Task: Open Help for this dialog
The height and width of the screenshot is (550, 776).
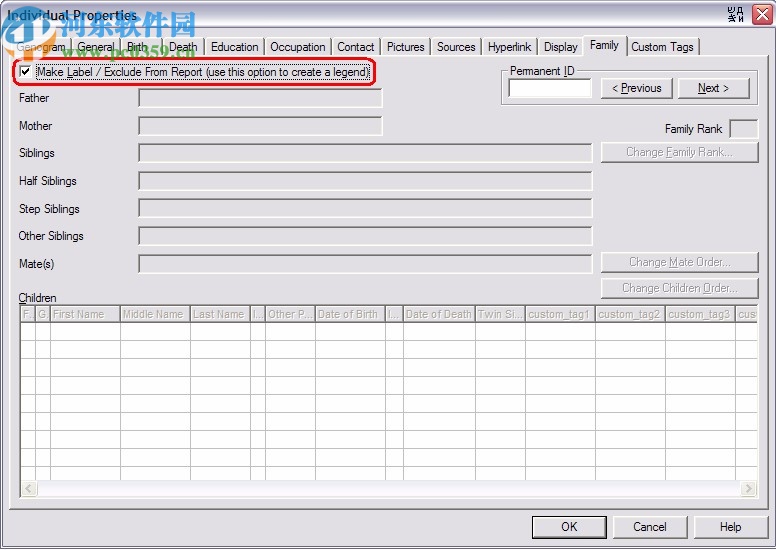Action: point(730,527)
